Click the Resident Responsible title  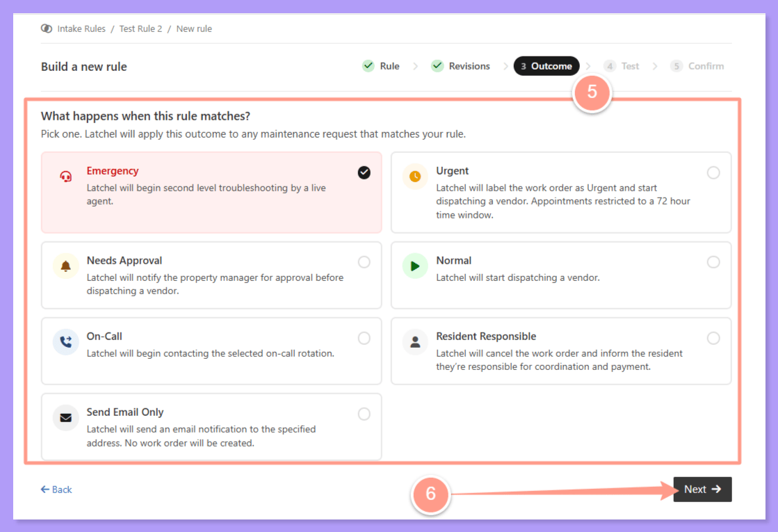[486, 337]
